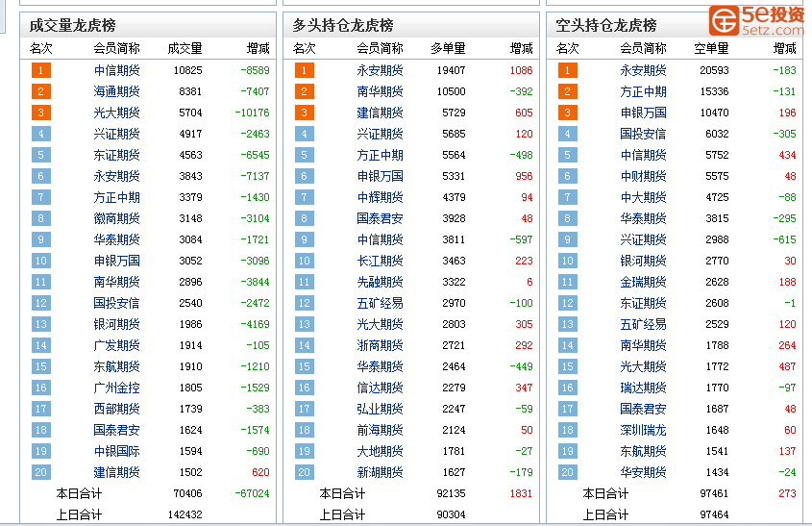Open 前海期货 in the 多头持仓龙虎榜 table
The image size is (812, 526).
coord(380,430)
